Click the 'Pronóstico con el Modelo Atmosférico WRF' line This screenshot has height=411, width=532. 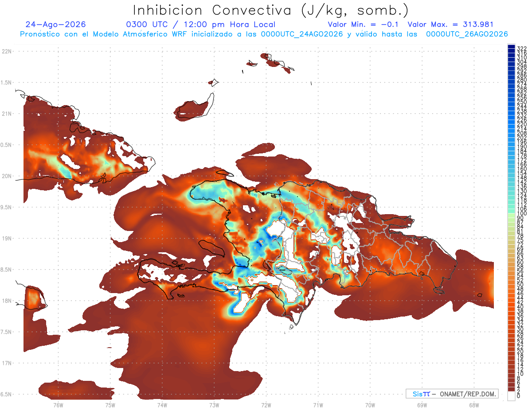tap(264, 34)
